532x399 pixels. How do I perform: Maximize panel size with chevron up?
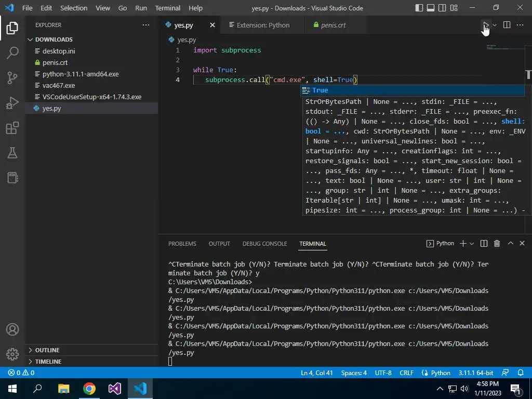click(x=510, y=243)
